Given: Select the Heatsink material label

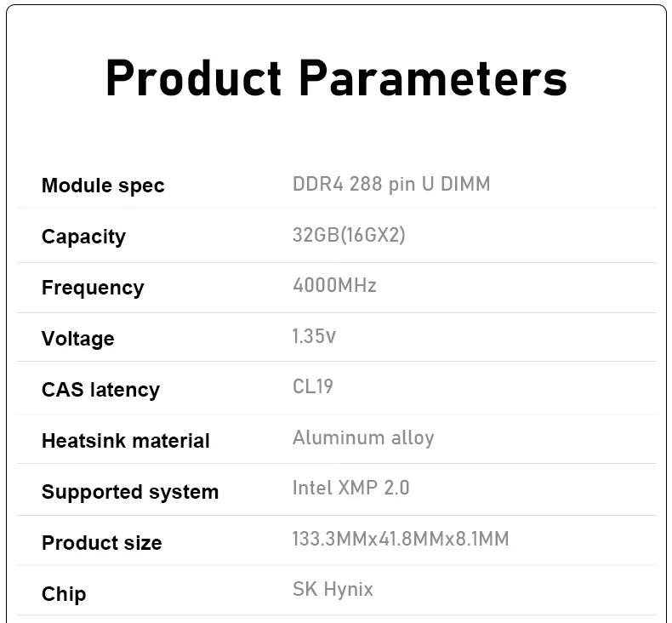Looking at the screenshot, I should coord(126,441).
